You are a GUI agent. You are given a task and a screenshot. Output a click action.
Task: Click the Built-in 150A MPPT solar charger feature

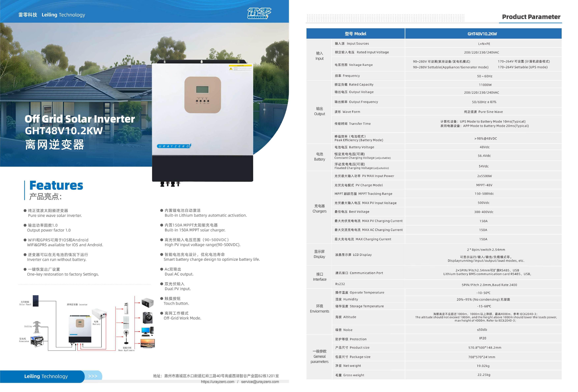[x=195, y=230]
